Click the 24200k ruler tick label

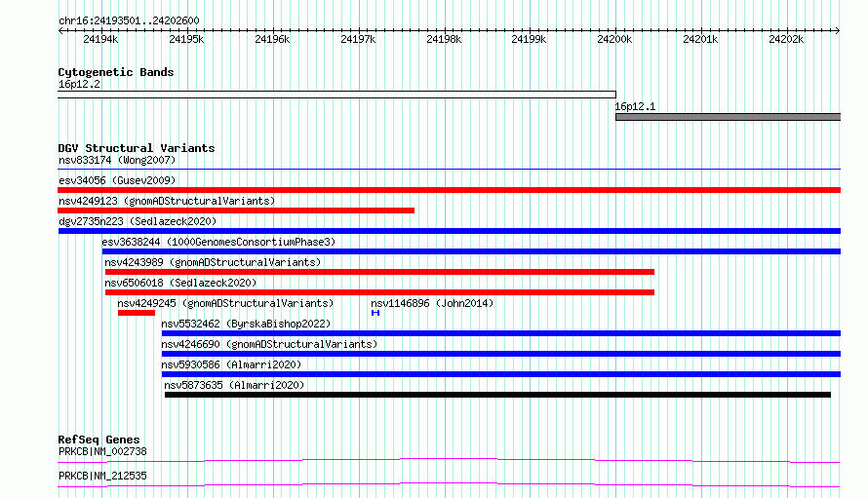(x=615, y=39)
